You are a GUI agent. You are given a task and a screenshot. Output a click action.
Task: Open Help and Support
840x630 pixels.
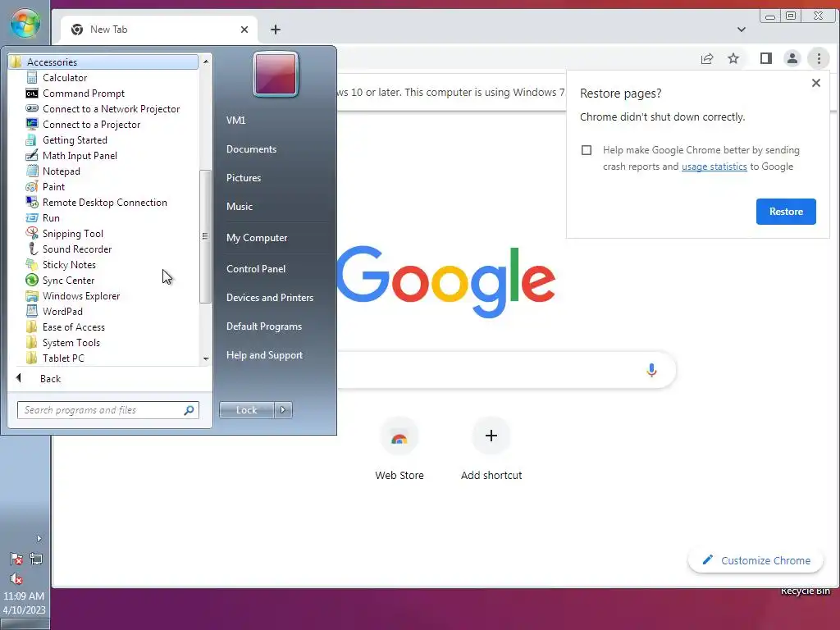(x=264, y=355)
